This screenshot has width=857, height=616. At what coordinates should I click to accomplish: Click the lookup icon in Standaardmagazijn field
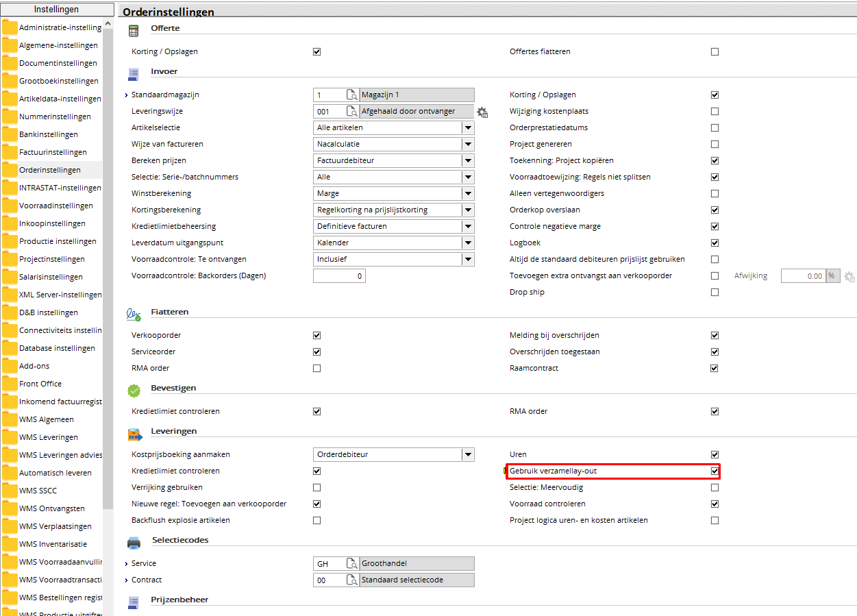click(351, 95)
